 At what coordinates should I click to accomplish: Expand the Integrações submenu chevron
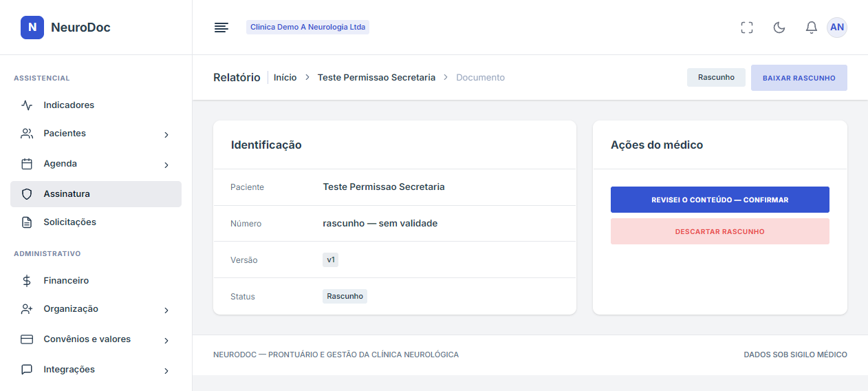tap(166, 371)
